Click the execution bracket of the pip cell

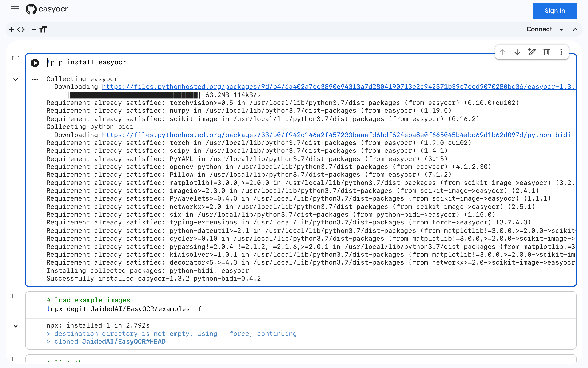[x=16, y=58]
